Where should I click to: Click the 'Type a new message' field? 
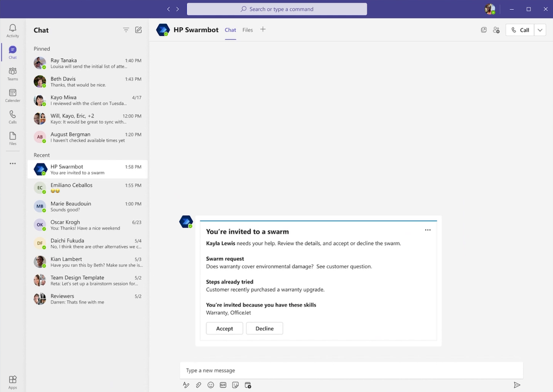(351, 370)
